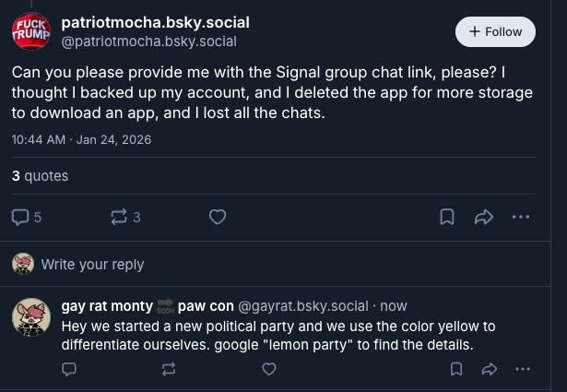The height and width of the screenshot is (392, 567).
Task: Repost the main post by patriotmocha
Action: point(119,218)
